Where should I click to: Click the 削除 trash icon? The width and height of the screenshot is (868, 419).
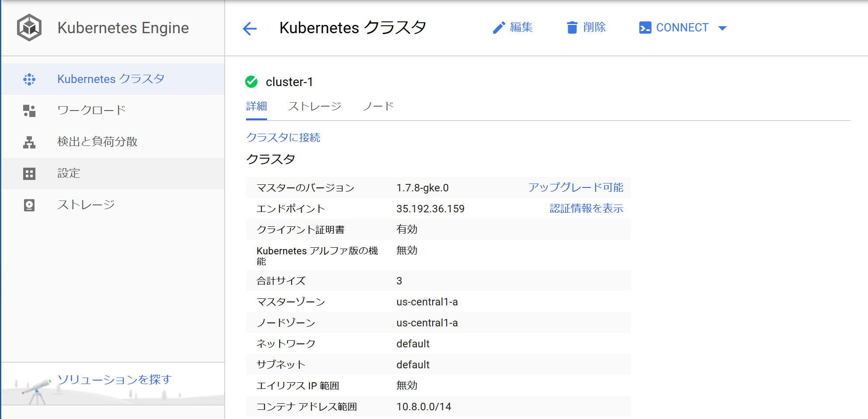tap(572, 28)
